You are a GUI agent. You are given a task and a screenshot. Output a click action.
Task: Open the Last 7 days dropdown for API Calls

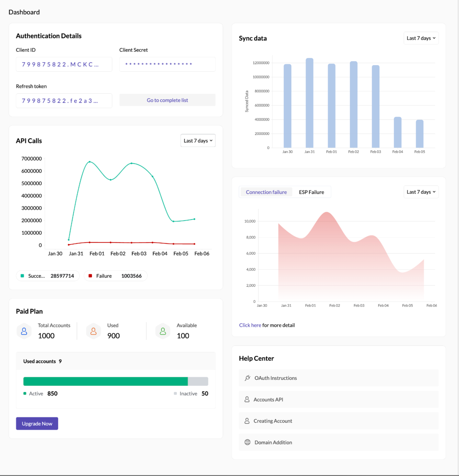pyautogui.click(x=198, y=140)
